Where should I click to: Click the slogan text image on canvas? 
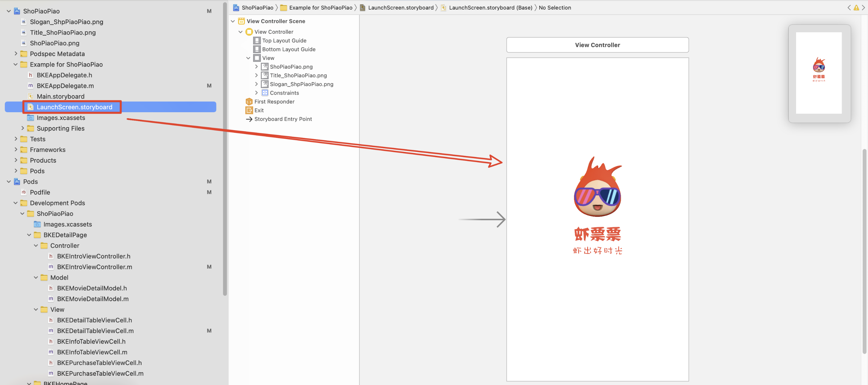[597, 251]
